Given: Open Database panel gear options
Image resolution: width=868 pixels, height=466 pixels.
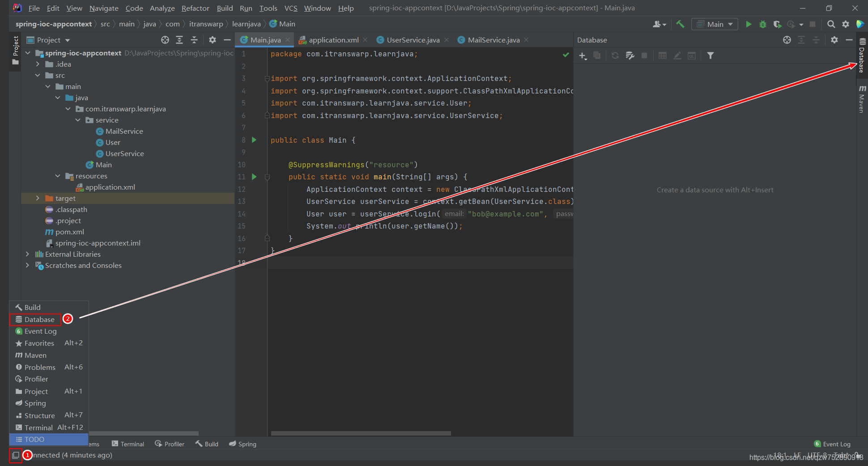Looking at the screenshot, I should [834, 40].
